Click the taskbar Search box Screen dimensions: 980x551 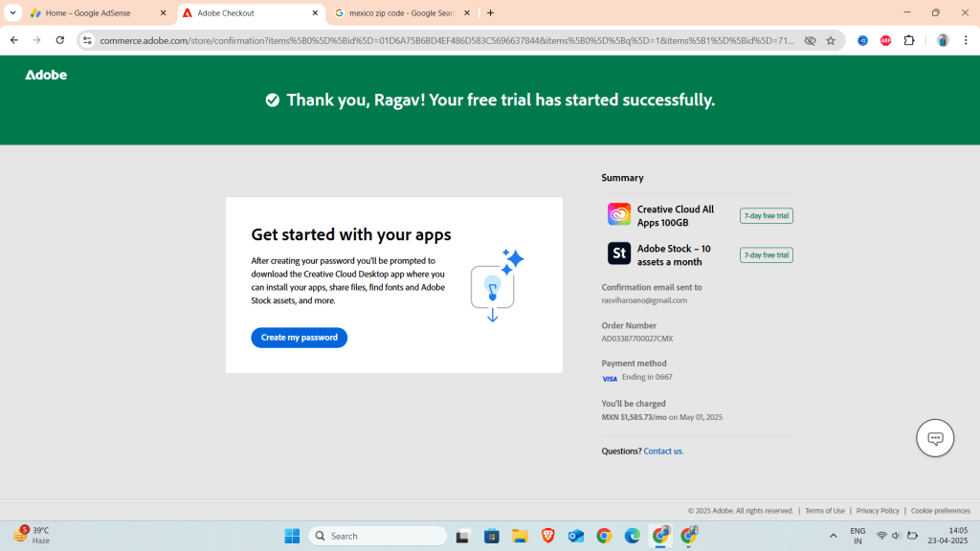[378, 536]
